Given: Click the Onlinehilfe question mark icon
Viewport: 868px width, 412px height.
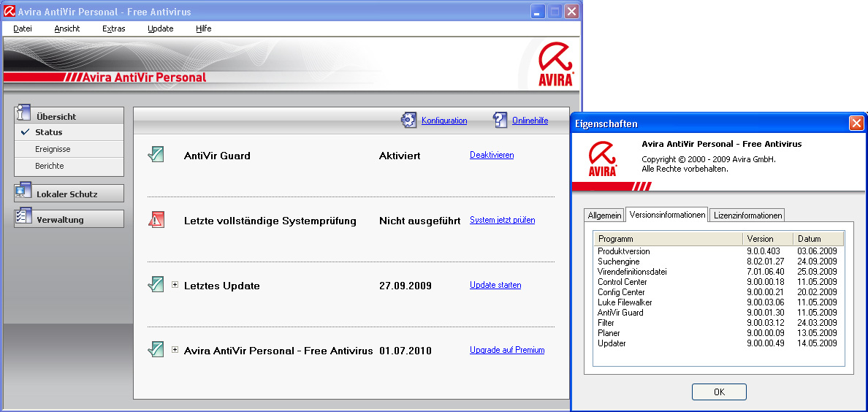Looking at the screenshot, I should [x=500, y=120].
